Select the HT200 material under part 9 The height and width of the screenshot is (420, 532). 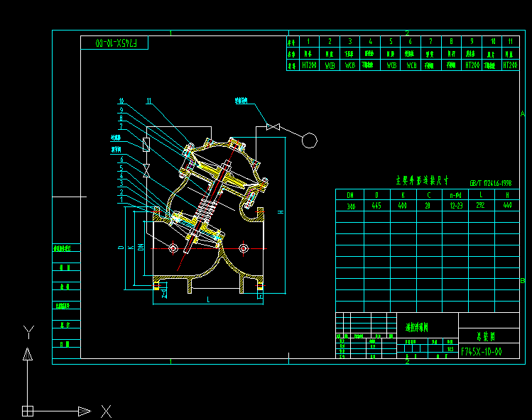point(472,65)
